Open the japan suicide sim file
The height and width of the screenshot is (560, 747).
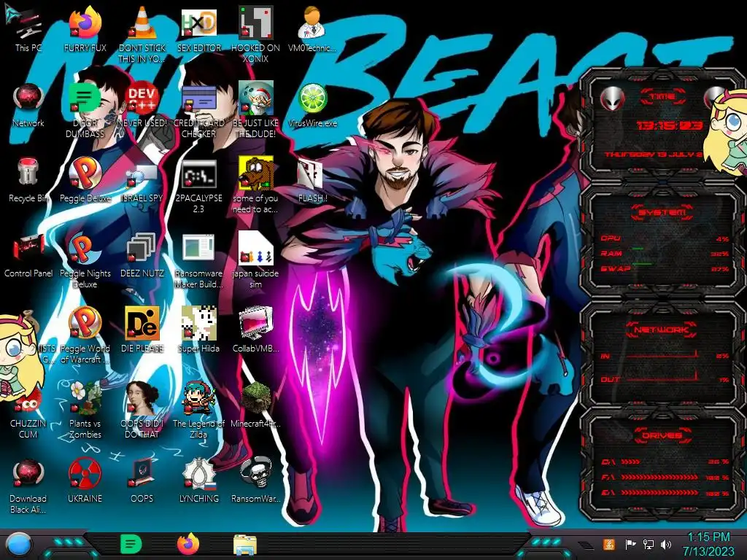tap(255, 261)
